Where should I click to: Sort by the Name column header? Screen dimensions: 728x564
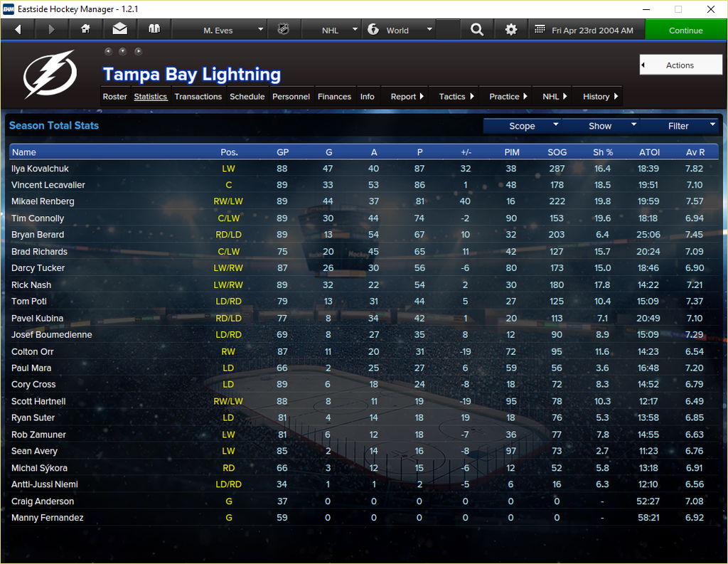tap(24, 152)
